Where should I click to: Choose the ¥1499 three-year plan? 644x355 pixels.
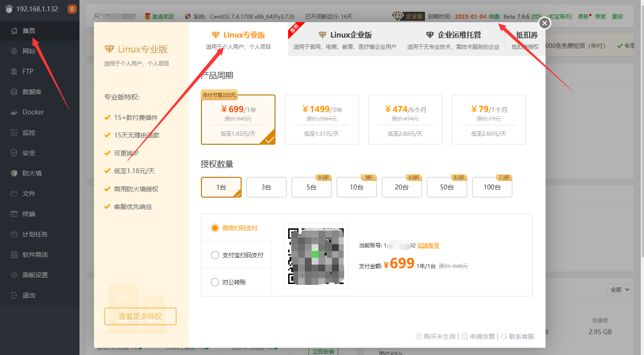pos(322,119)
